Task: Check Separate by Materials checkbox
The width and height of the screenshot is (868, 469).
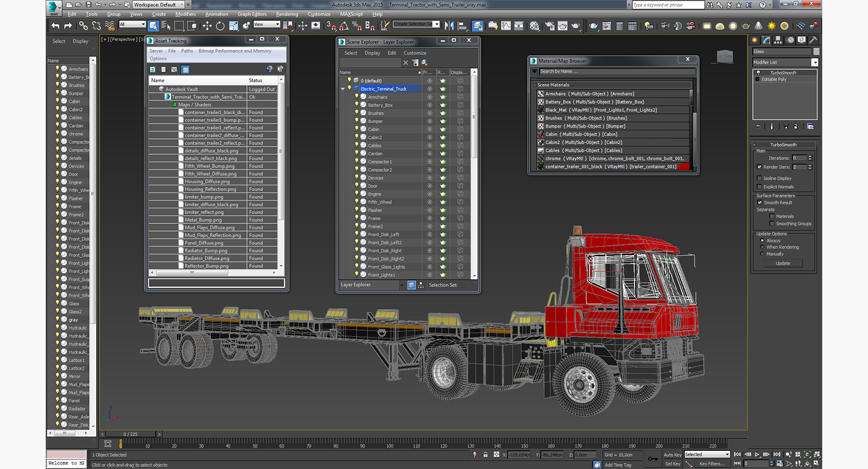Action: pyautogui.click(x=772, y=216)
